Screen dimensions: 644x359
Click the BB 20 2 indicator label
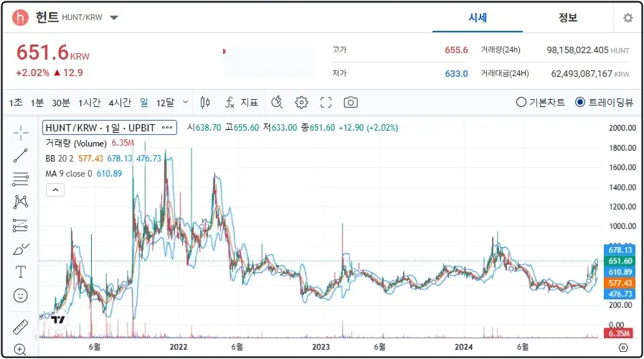[60, 159]
